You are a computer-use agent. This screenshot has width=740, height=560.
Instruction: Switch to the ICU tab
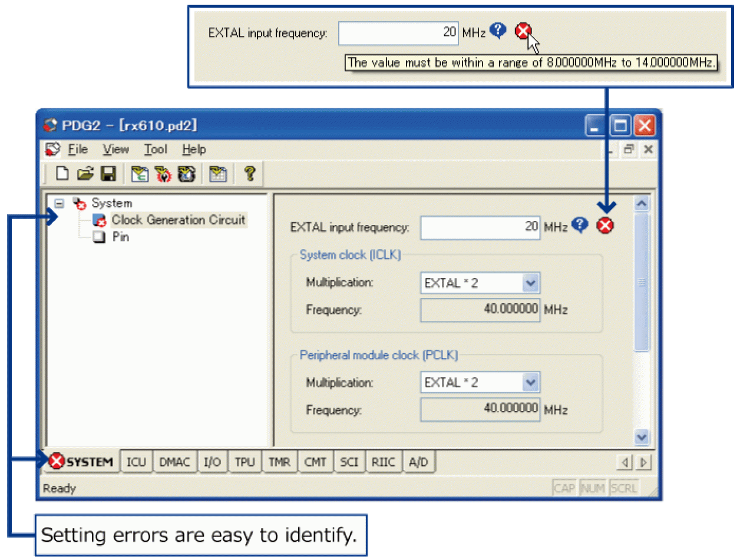coord(136,462)
